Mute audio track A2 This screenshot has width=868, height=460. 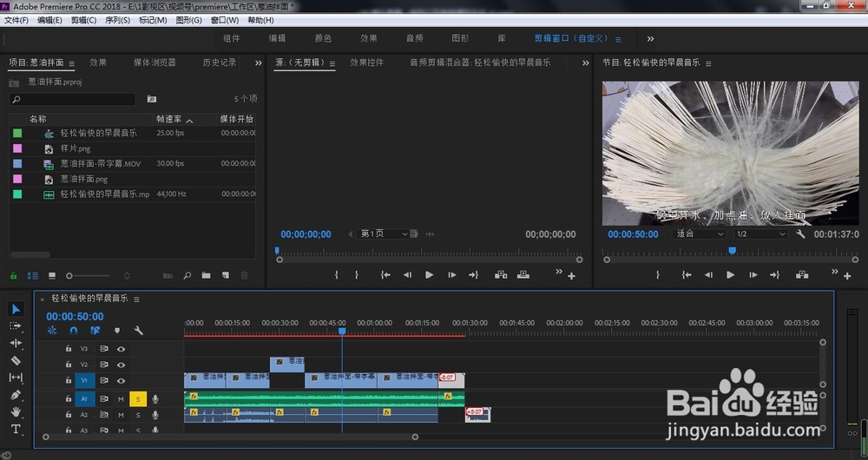121,415
